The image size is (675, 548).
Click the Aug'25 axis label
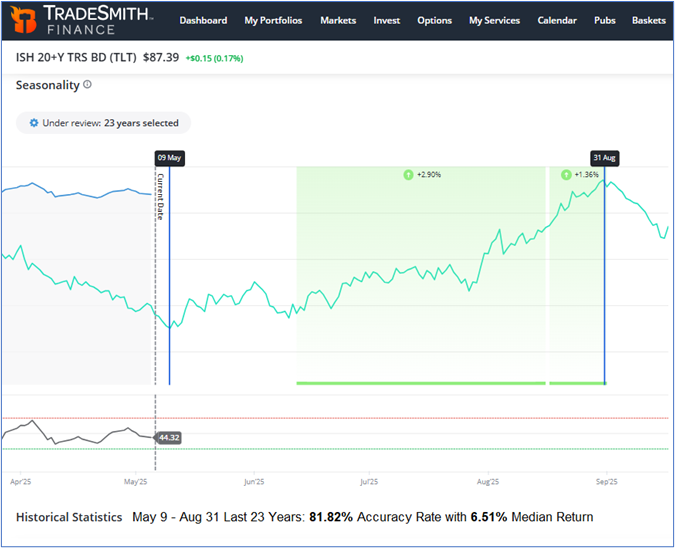(x=488, y=482)
